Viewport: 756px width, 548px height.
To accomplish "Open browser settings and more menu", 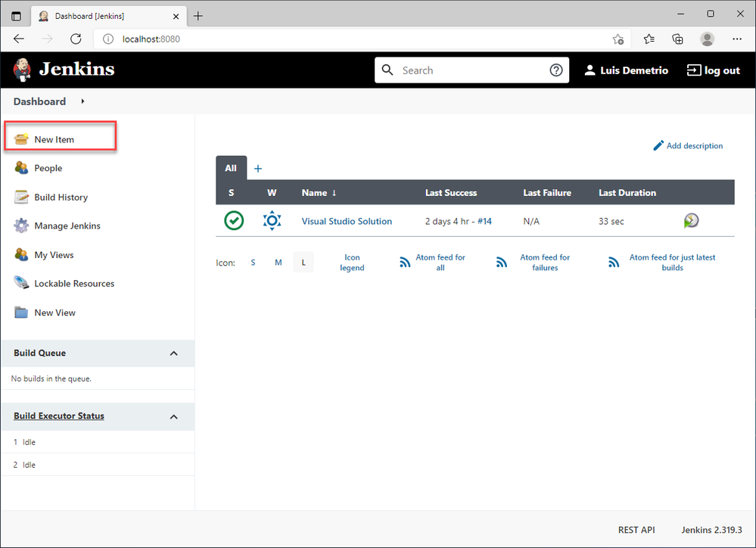I will click(x=737, y=39).
